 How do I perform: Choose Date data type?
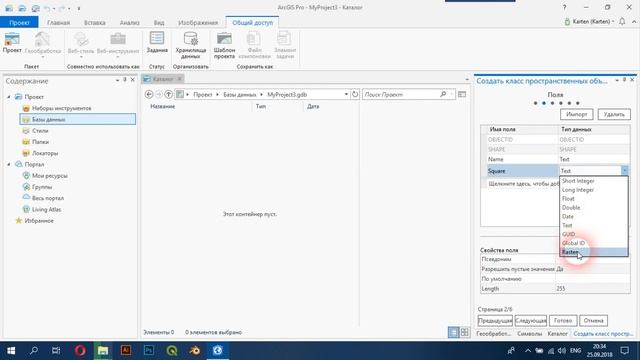pos(593,217)
